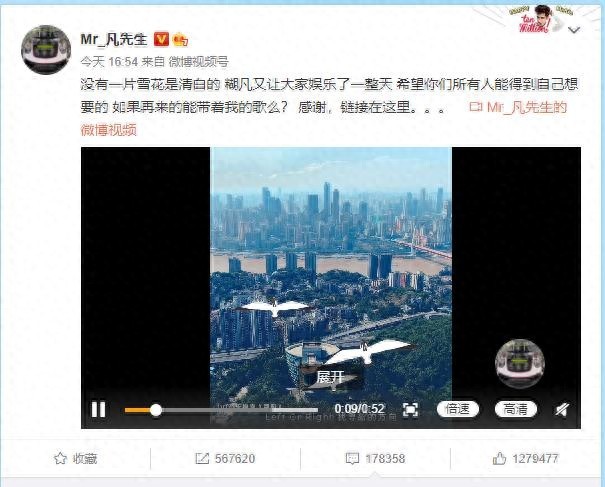
Task: Unmute the video with the speaker icon
Action: tap(562, 409)
